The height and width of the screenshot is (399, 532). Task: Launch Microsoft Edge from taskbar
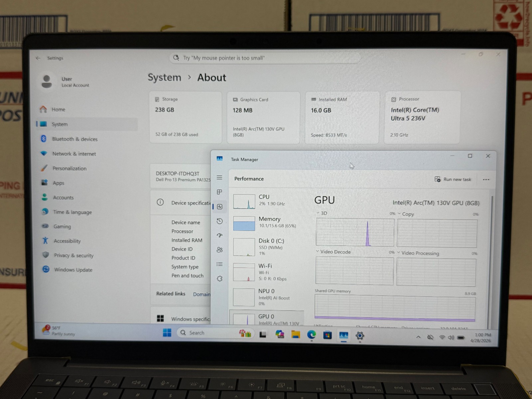tap(311, 334)
